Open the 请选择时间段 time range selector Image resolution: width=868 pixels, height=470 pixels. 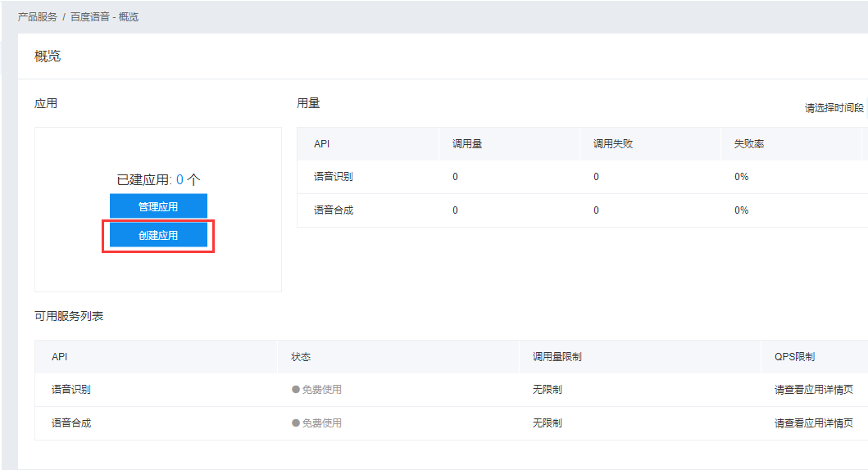point(834,108)
